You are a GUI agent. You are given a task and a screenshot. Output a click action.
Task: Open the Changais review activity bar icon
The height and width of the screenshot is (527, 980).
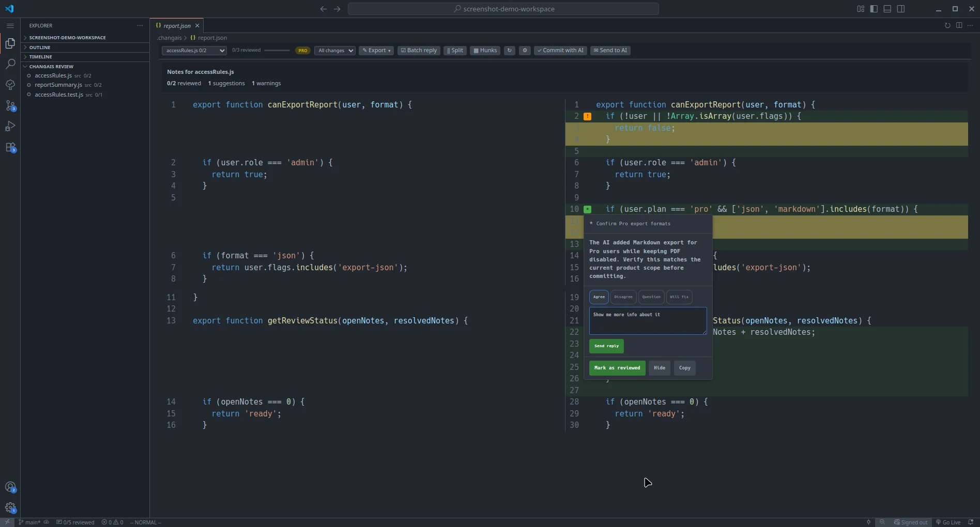tap(10, 85)
